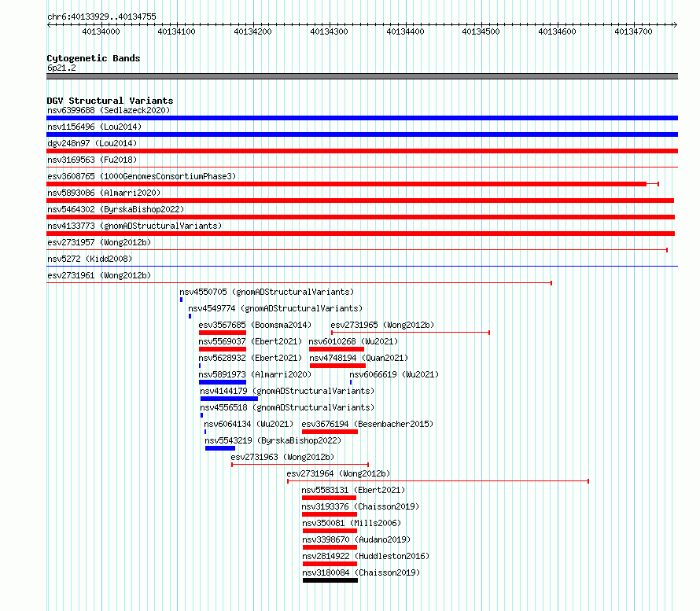Open nsv4549774 (gnomADStructuralVariants) variant

pyautogui.click(x=275, y=308)
